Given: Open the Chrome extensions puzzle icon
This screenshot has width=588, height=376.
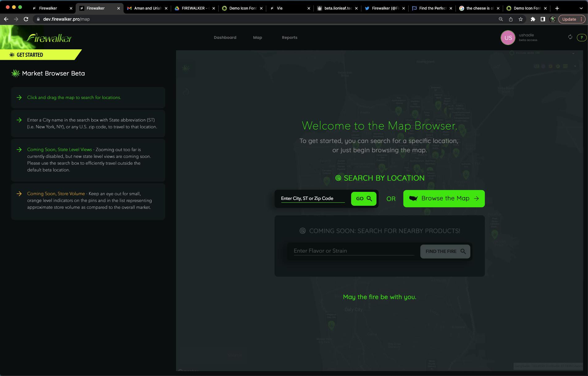Looking at the screenshot, I should pyautogui.click(x=533, y=19).
